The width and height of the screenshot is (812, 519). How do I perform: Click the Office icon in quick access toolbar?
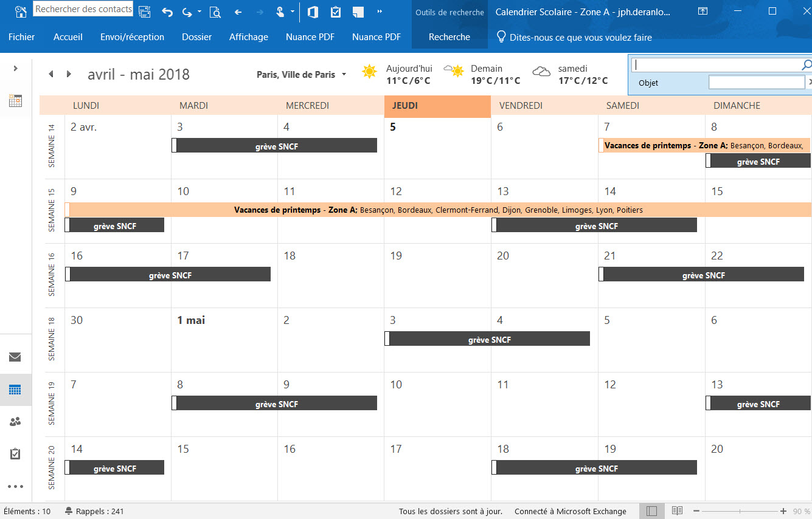click(x=313, y=12)
